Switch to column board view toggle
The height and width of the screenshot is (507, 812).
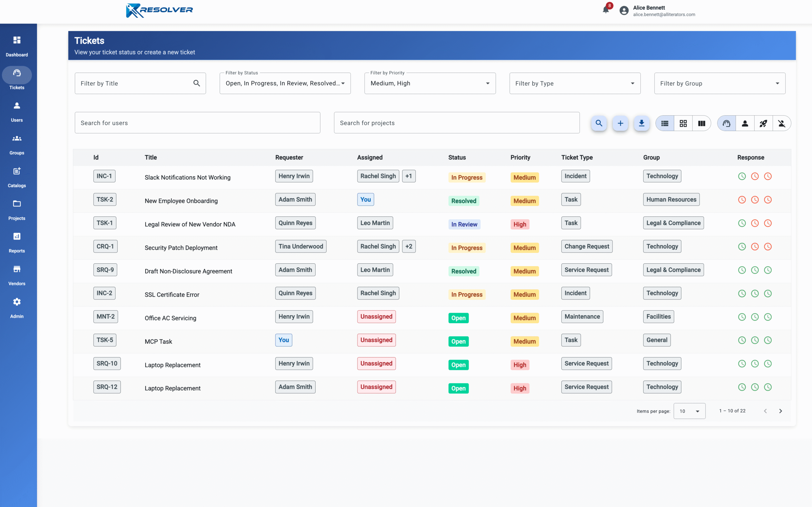701,123
